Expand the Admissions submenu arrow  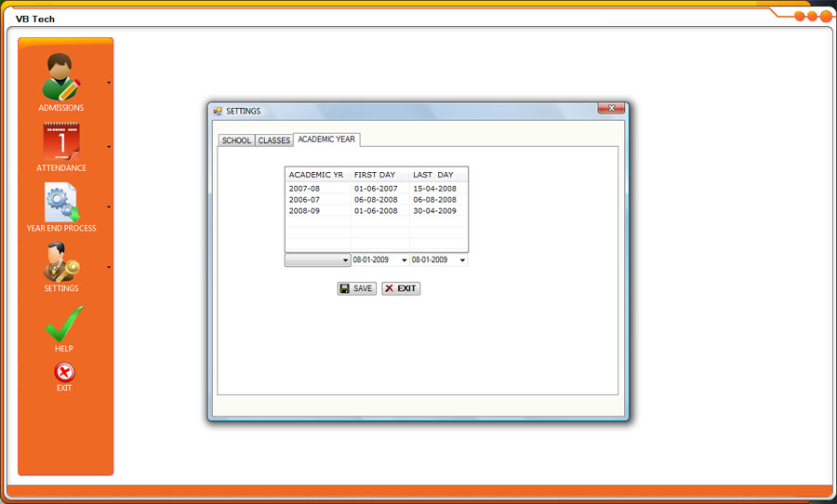109,83
